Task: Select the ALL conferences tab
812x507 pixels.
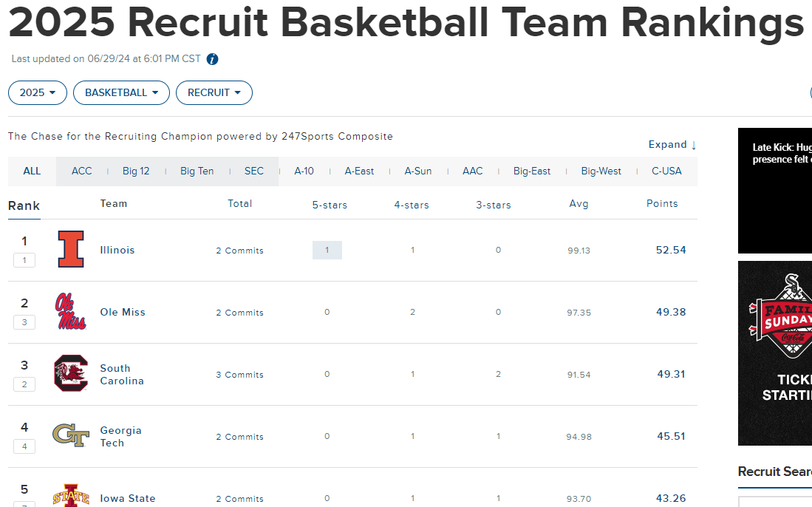Action: point(32,171)
